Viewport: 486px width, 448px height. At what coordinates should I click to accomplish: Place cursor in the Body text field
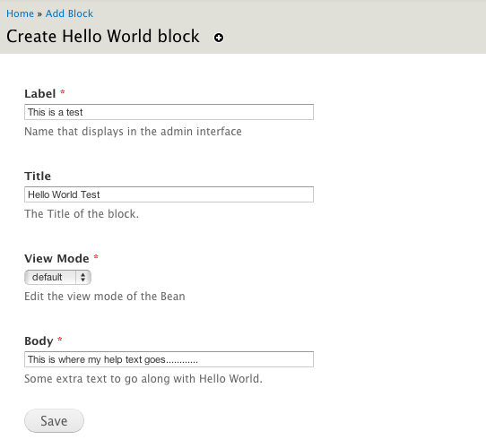169,359
